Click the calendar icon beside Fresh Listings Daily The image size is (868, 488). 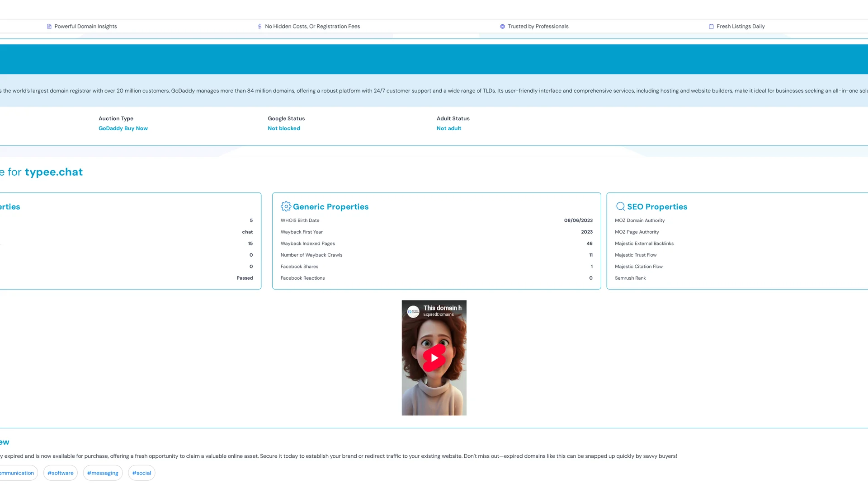click(x=711, y=27)
